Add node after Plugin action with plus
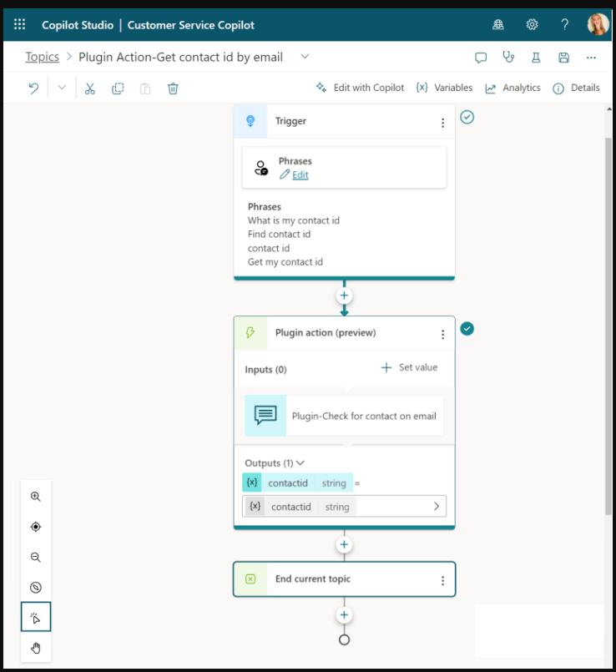This screenshot has width=616, height=672. tap(344, 544)
